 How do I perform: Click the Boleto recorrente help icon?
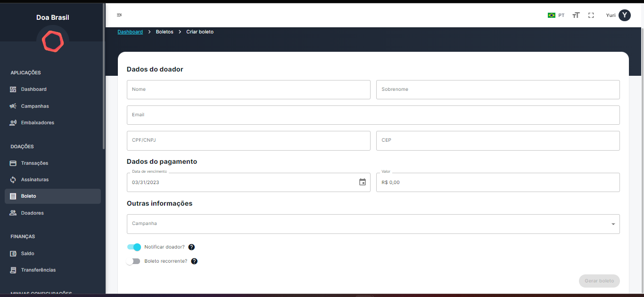point(194,261)
